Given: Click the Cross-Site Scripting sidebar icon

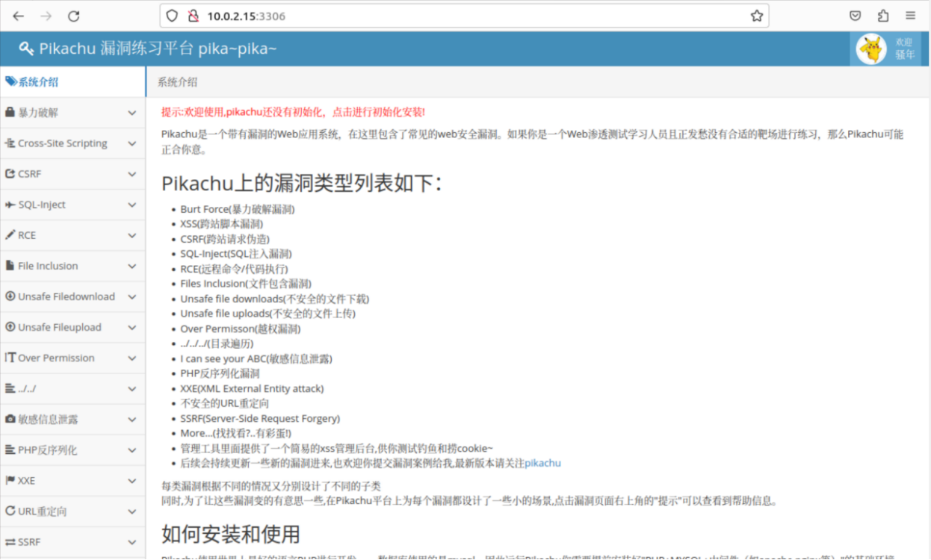Looking at the screenshot, I should 10,143.
